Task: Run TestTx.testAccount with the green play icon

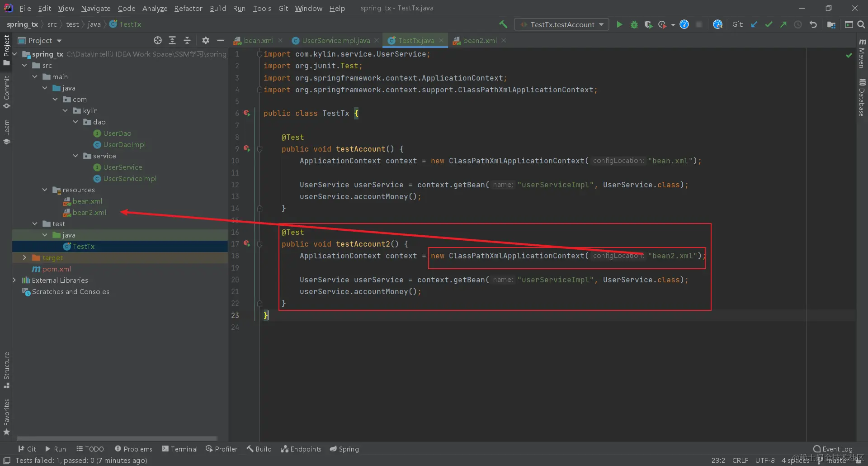Action: click(619, 24)
